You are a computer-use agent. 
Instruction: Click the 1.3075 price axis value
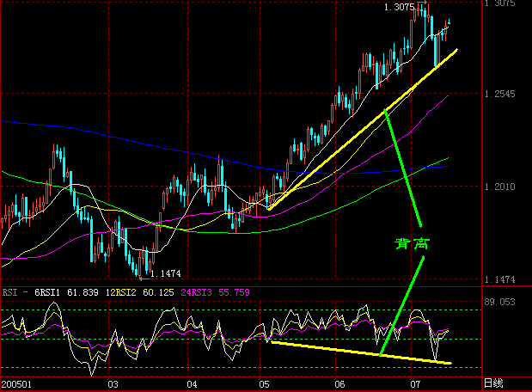499,3
